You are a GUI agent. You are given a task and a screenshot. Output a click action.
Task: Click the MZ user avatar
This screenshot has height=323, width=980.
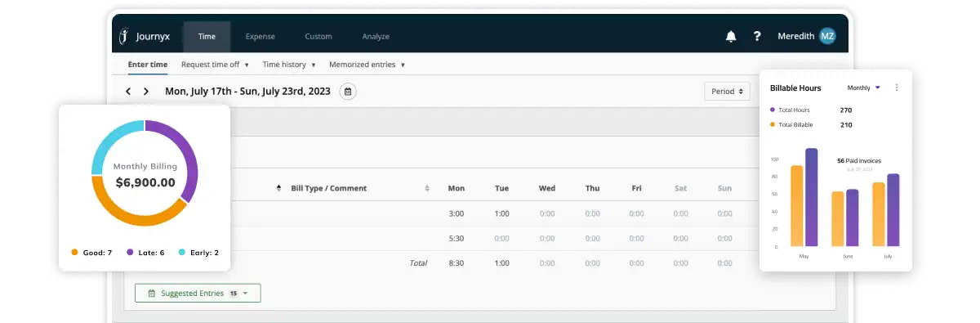(x=827, y=36)
